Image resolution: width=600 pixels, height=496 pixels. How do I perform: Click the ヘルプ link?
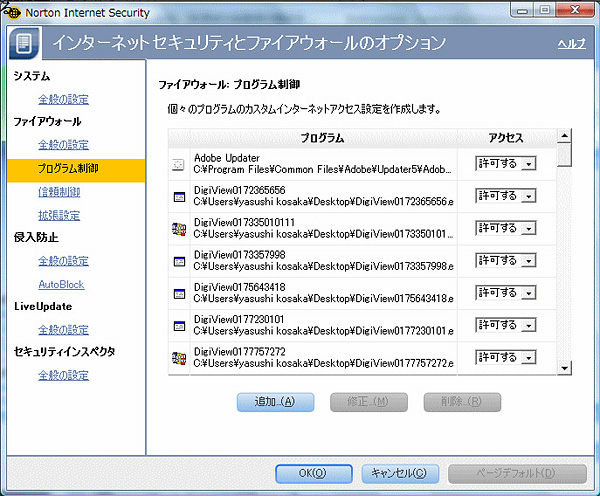[571, 44]
